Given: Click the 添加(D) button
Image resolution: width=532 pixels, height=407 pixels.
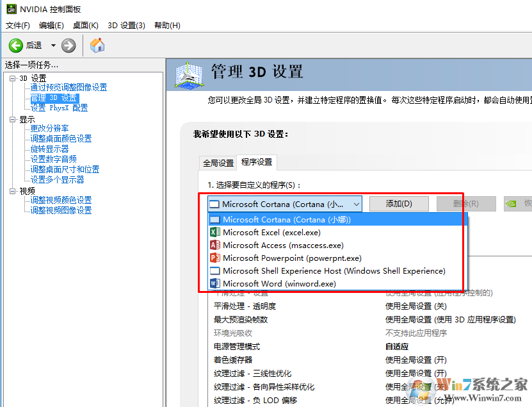Looking at the screenshot, I should [x=399, y=204].
